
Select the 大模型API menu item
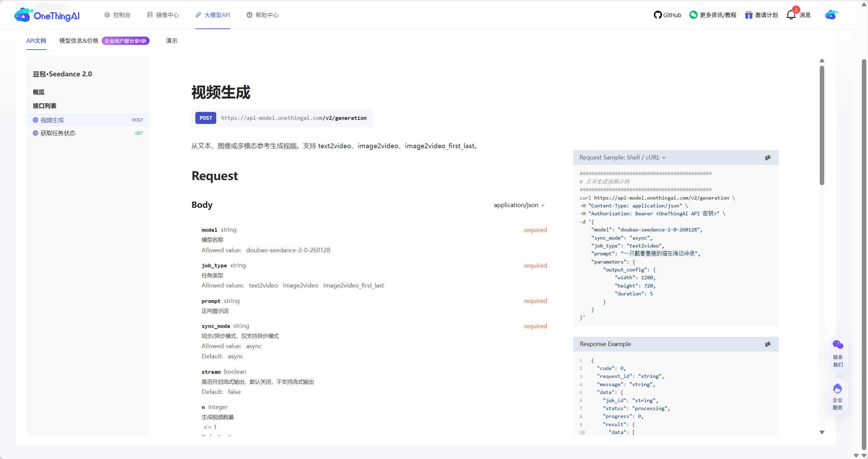(213, 15)
